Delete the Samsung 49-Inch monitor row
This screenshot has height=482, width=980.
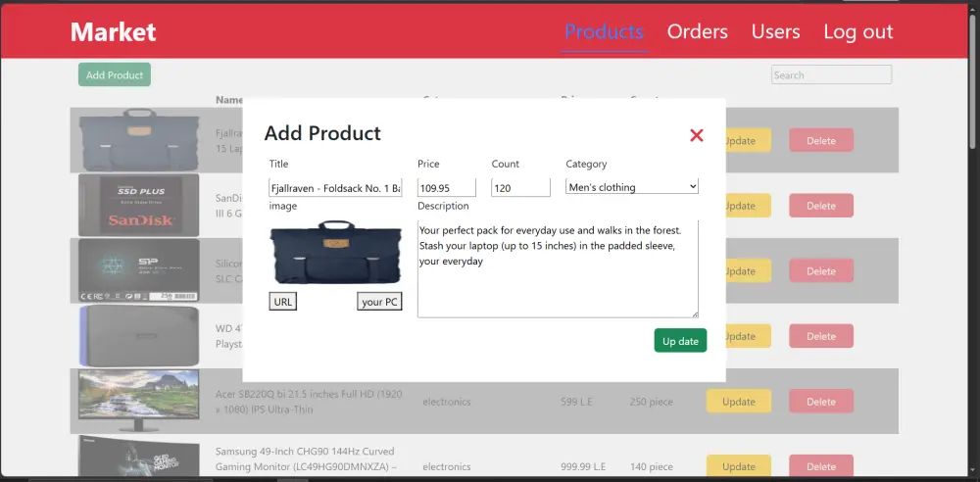[x=821, y=467]
